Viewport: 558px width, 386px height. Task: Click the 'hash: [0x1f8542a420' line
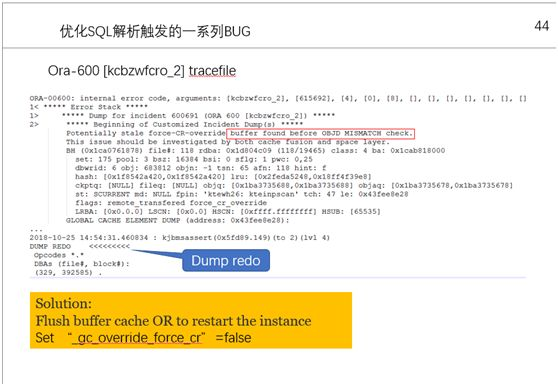pos(223,176)
